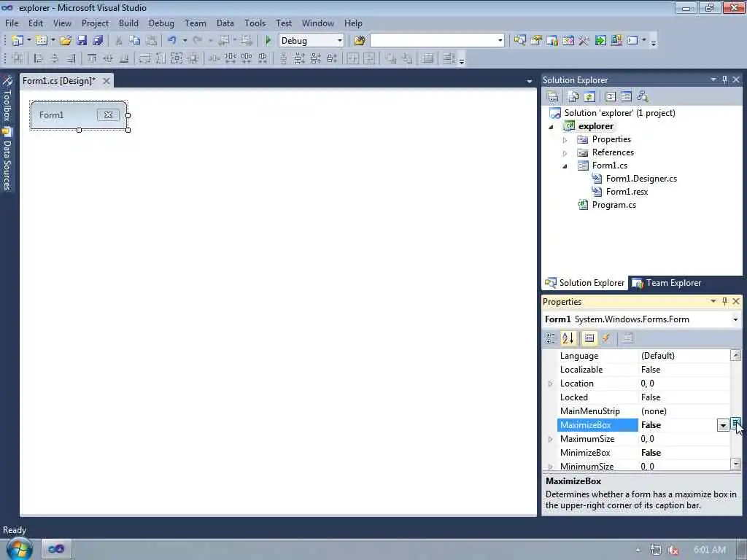Open the Form1 object selector dropdown
Viewport: 747px width, 560px height.
(x=735, y=319)
